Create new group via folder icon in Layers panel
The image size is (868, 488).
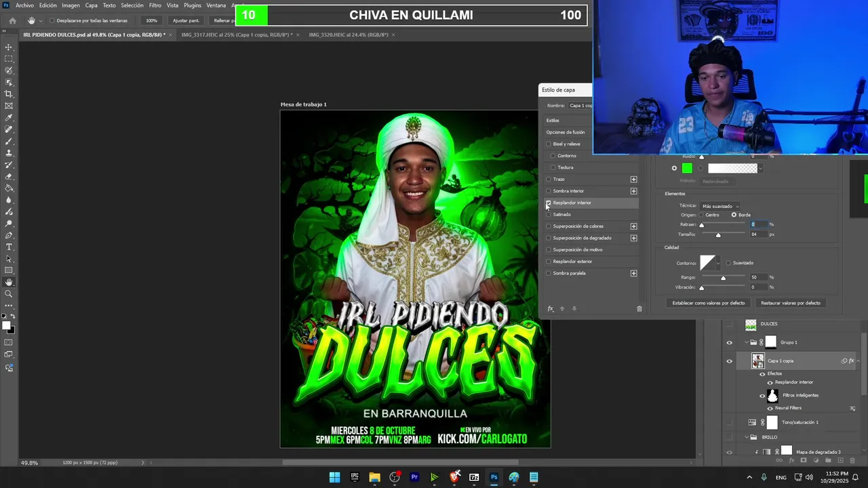(828, 461)
